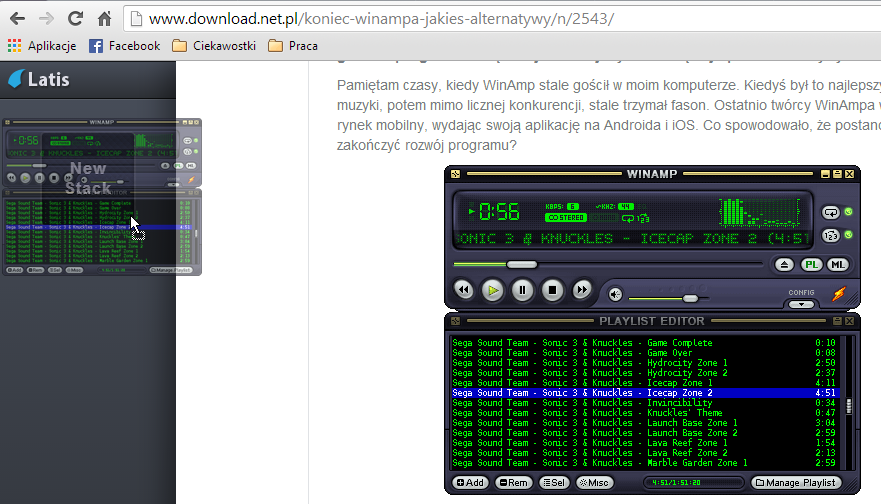Click the Misc button in playlist editor
This screenshot has height=504, width=881.
[594, 483]
